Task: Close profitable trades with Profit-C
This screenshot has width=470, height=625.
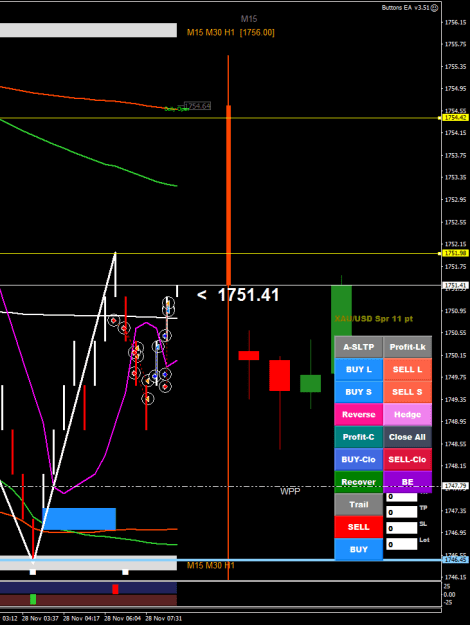Action: click(x=358, y=437)
